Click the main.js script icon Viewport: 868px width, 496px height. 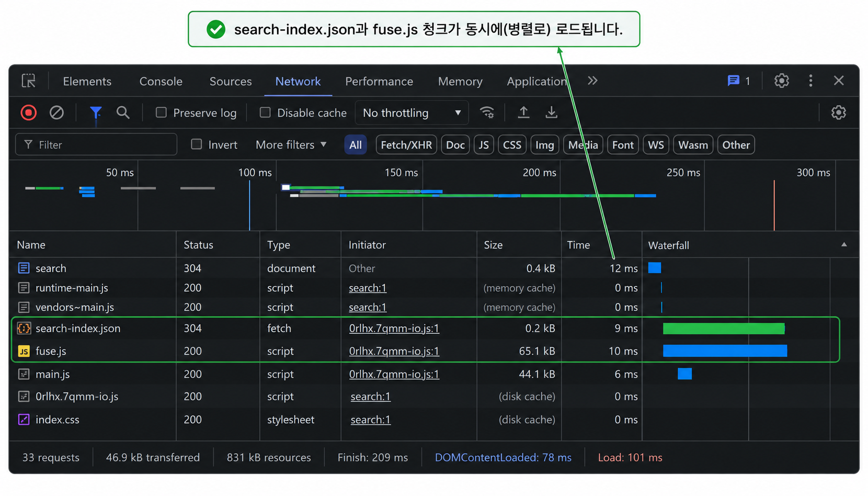[24, 374]
